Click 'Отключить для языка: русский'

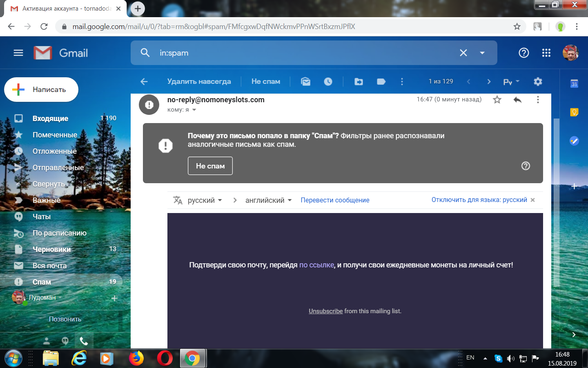tap(479, 200)
